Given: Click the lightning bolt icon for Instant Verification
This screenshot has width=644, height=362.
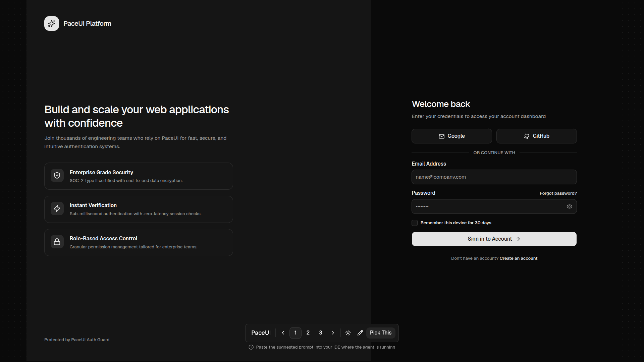Looking at the screenshot, I should click(57, 208).
